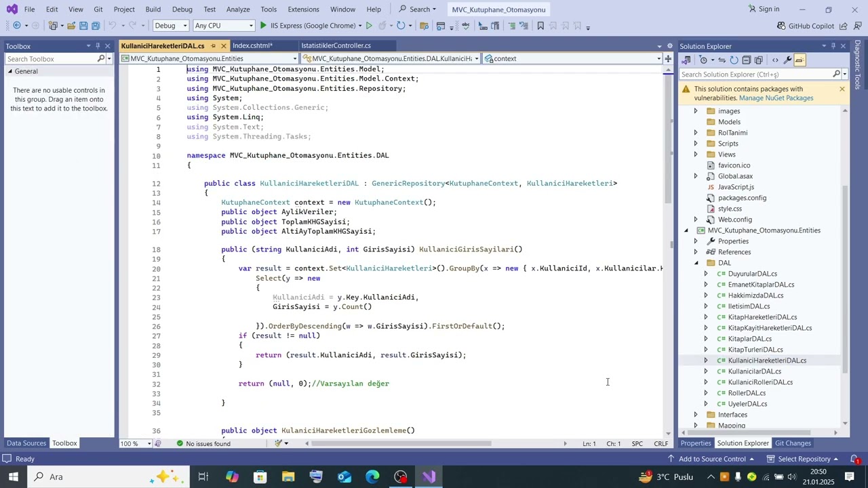Open File Explorer from taskbar
Image resolution: width=868 pixels, height=488 pixels.
pos(288,476)
